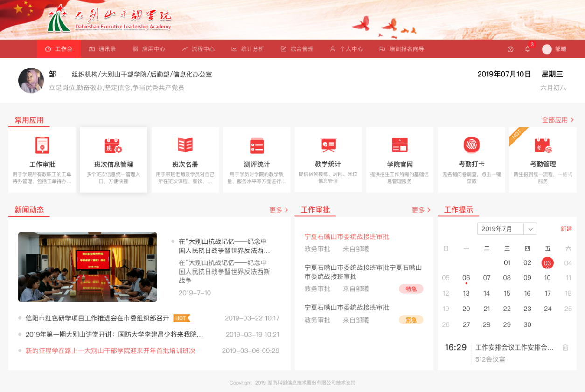The image size is (585, 392).
Task: Open the 考勤管理 calendar icon
Action: tap(543, 145)
